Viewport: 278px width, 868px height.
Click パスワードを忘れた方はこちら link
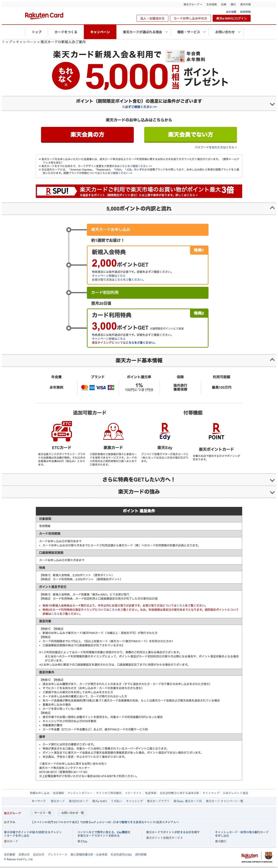pos(216,147)
